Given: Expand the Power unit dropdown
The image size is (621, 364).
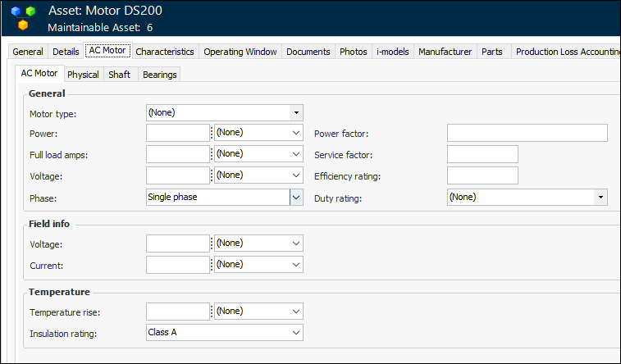Looking at the screenshot, I should (x=295, y=133).
